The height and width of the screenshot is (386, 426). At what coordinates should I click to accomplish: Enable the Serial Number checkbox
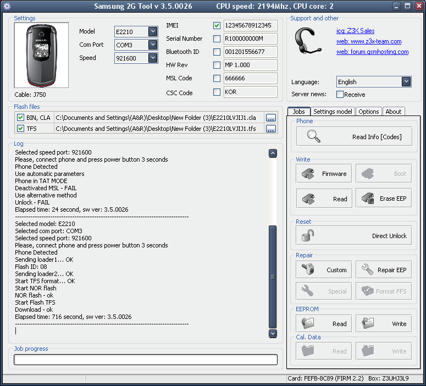[217, 39]
